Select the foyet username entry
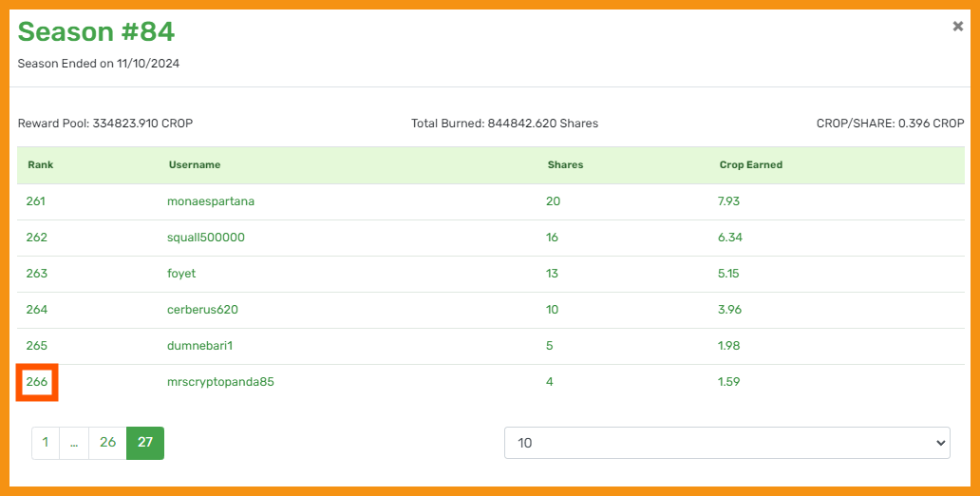 [181, 274]
